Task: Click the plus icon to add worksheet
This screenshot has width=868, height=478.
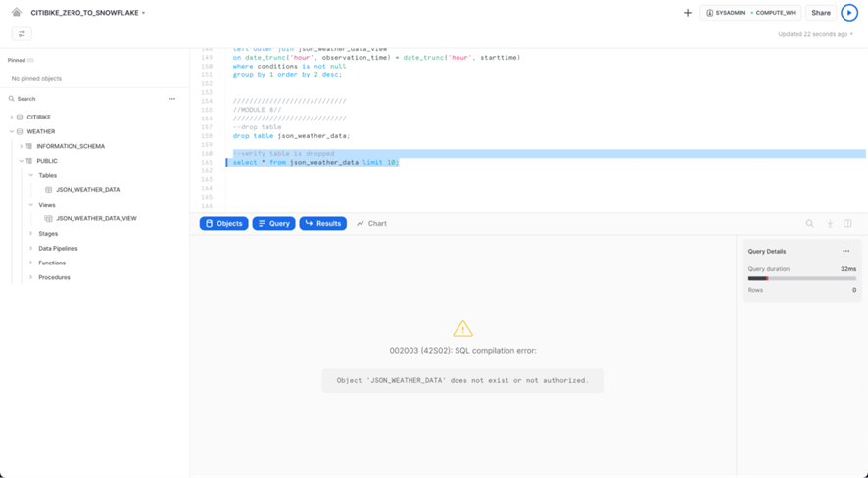Action: pos(688,13)
